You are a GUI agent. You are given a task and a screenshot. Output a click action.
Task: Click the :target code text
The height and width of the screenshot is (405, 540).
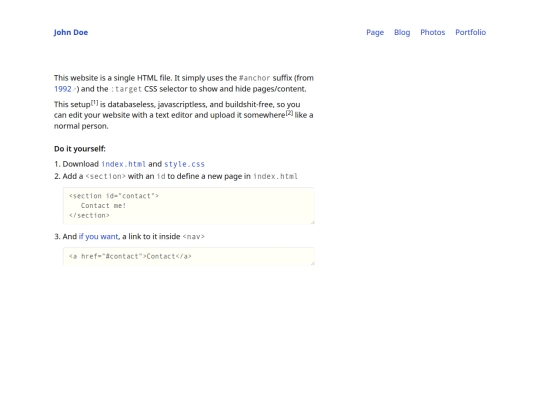(x=126, y=89)
